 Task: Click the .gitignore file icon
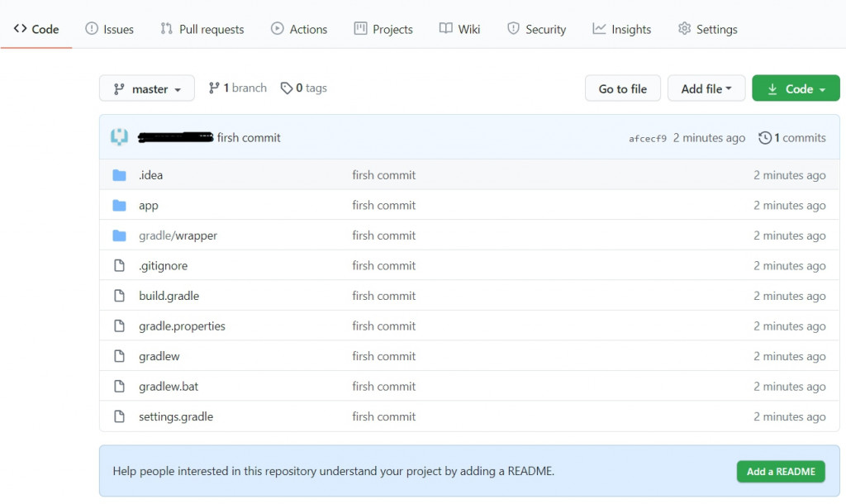pyautogui.click(x=119, y=265)
